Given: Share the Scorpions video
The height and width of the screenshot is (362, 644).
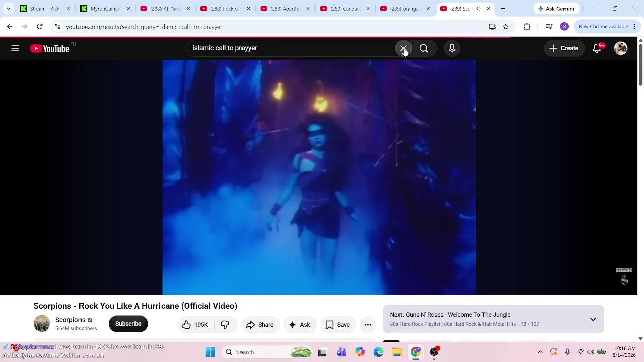Looking at the screenshot, I should click(260, 325).
